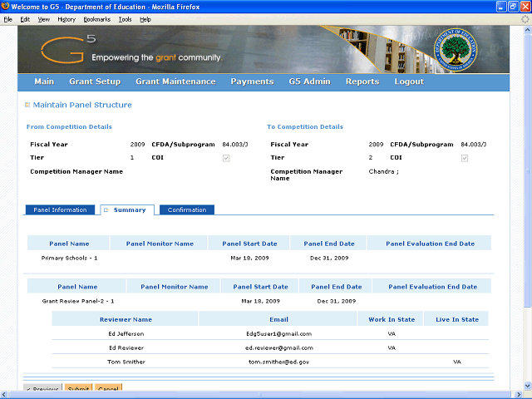Open the Bookmarks menu in Firefox
Viewport: 532px width, 399px height.
(96, 18)
